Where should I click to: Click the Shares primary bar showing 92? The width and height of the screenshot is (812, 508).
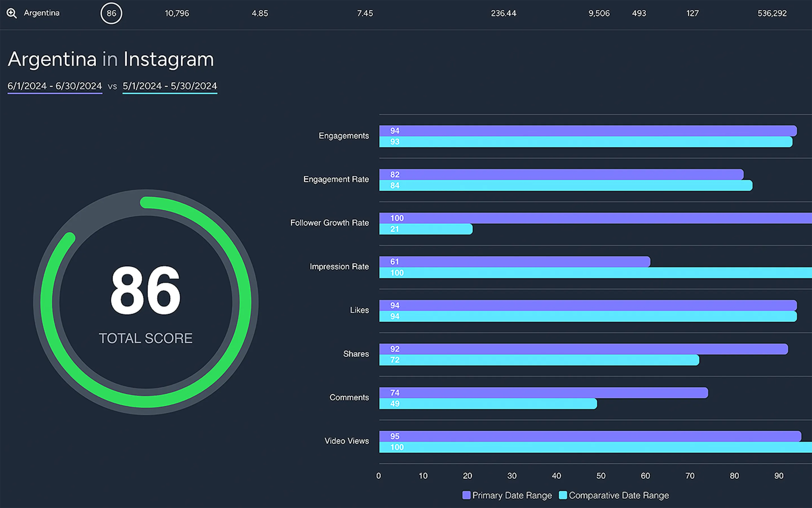click(x=584, y=349)
